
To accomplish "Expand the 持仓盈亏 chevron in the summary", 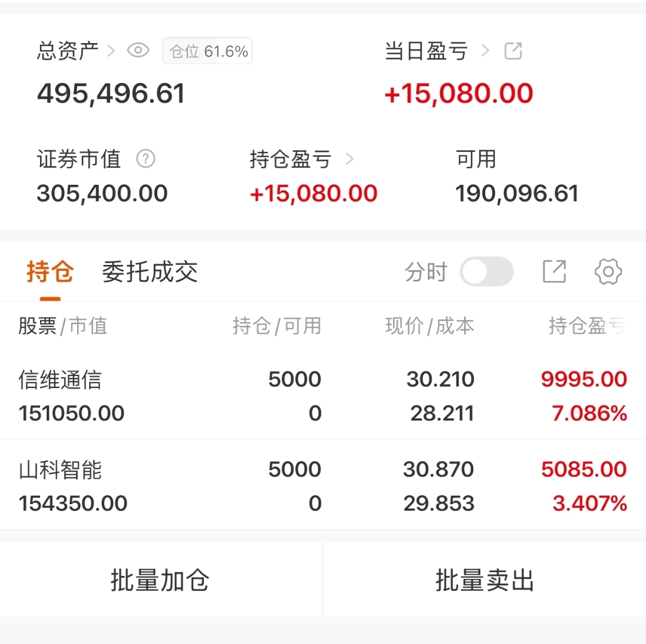I will pos(350,159).
